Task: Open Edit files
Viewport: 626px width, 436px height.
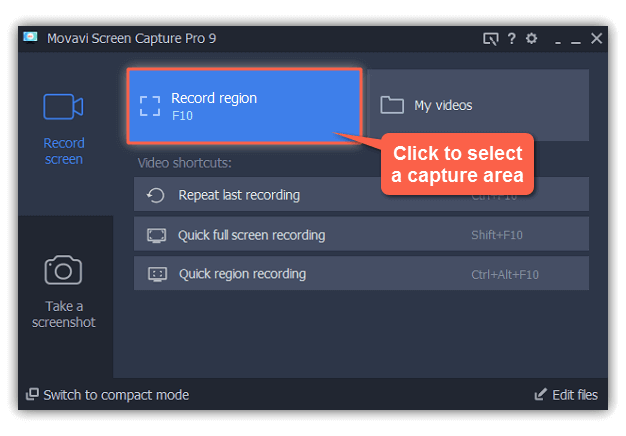Action: (566, 395)
